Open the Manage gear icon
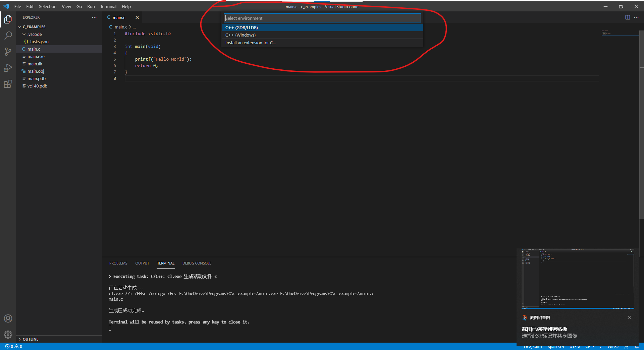The width and height of the screenshot is (644, 350). [8, 335]
